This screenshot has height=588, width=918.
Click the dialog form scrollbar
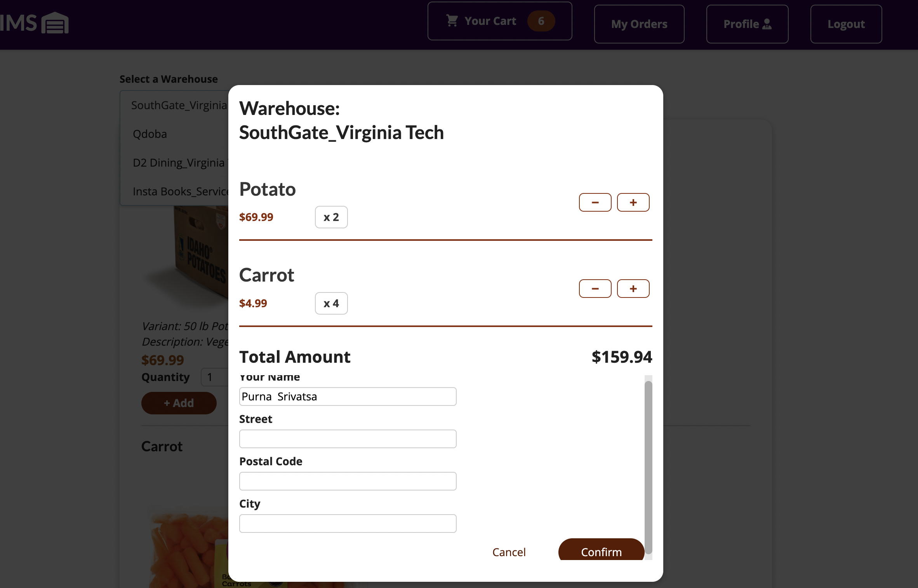pos(648,467)
